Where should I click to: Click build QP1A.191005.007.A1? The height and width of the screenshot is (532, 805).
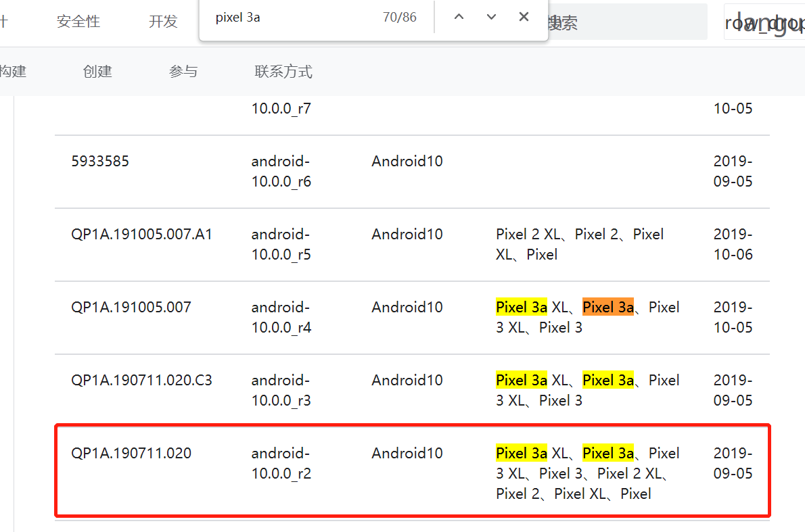click(141, 235)
